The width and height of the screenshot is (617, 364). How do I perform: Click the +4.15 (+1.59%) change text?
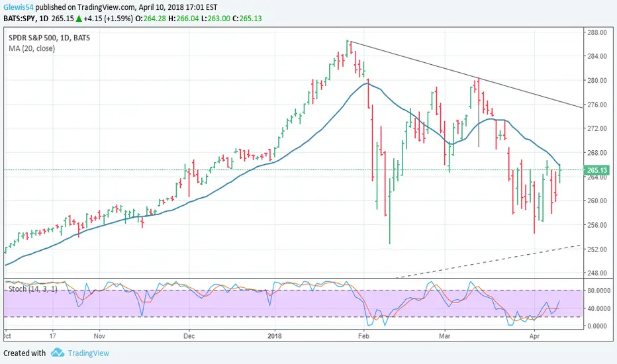pos(109,19)
